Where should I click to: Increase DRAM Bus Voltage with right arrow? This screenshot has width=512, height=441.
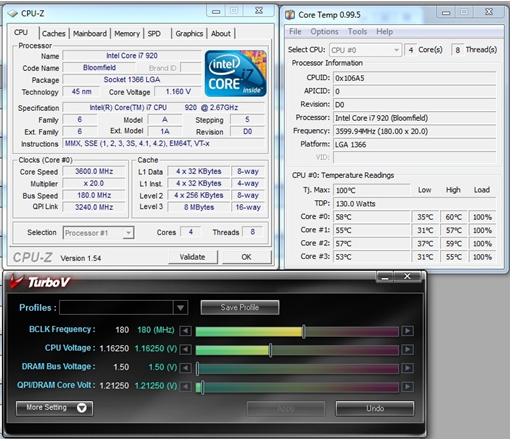coord(407,368)
